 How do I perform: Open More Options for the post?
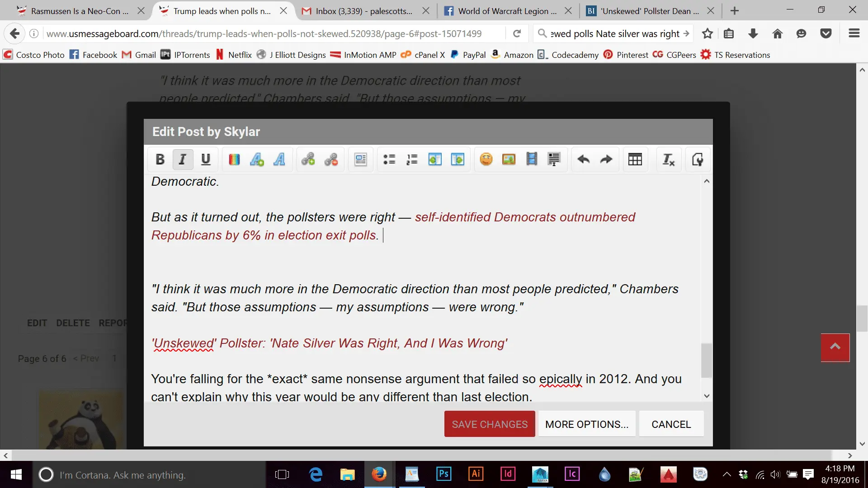pyautogui.click(x=587, y=424)
